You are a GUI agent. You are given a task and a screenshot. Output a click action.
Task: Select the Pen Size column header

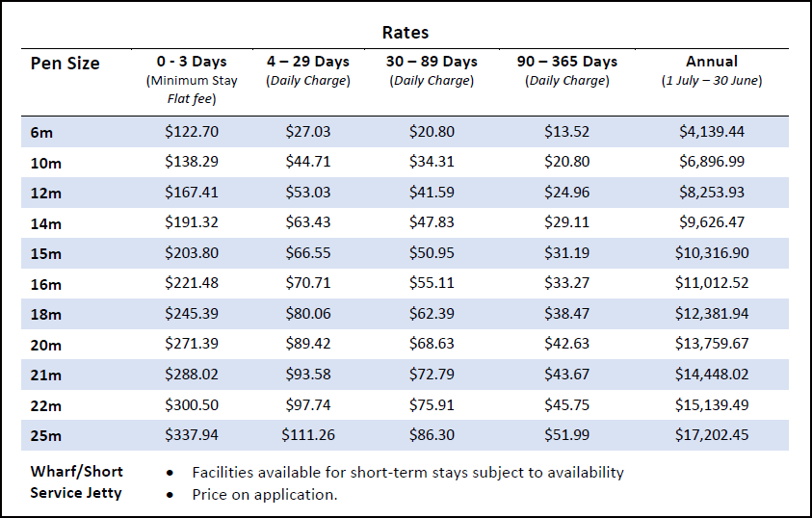point(65,64)
